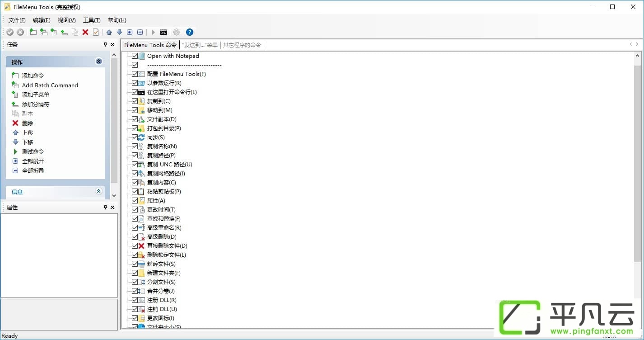Pin the 属性 panel with pushpin icon
This screenshot has height=340, width=644.
[106, 207]
